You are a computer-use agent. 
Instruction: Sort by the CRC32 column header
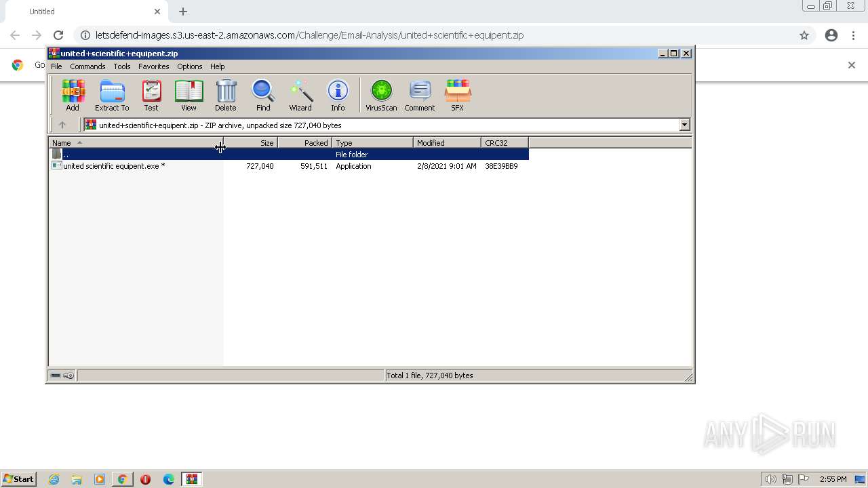[x=505, y=143]
